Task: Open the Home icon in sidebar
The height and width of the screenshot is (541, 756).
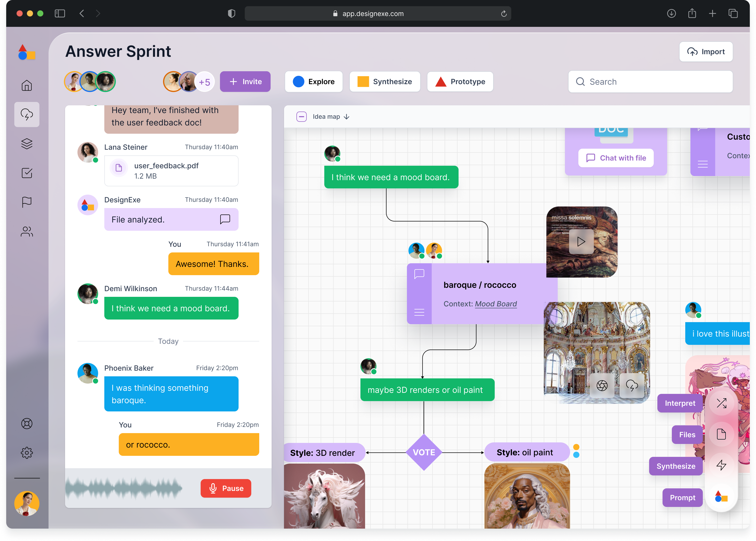Action: click(27, 86)
